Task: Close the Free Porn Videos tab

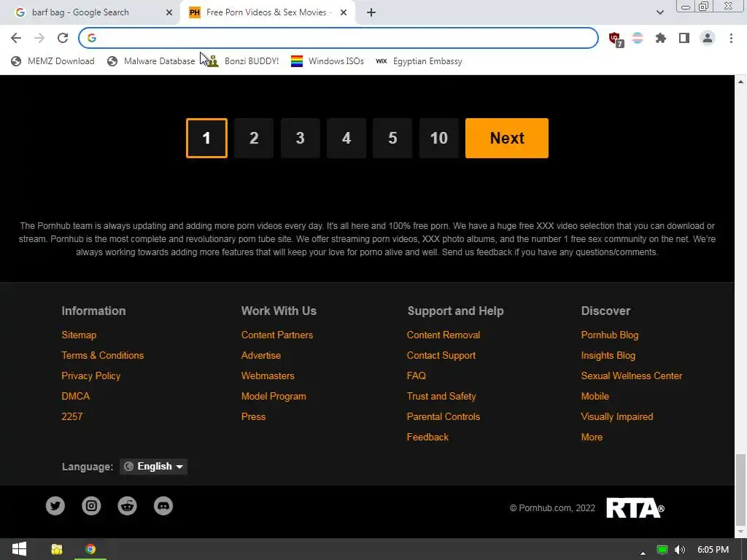Action: point(344,13)
